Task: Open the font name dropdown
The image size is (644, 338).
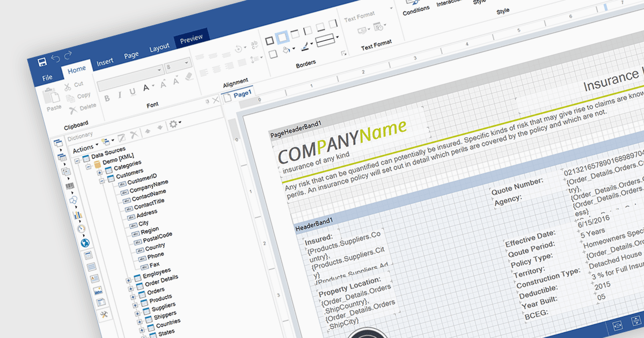Action: [x=159, y=70]
